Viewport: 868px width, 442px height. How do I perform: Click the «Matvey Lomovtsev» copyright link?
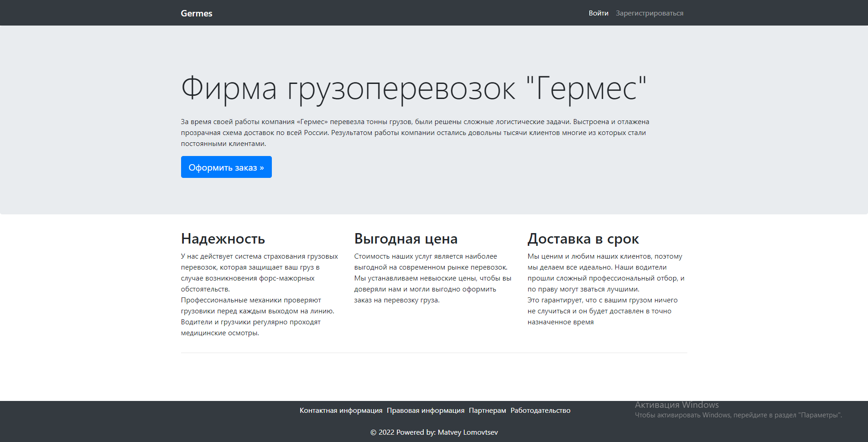pyautogui.click(x=468, y=432)
